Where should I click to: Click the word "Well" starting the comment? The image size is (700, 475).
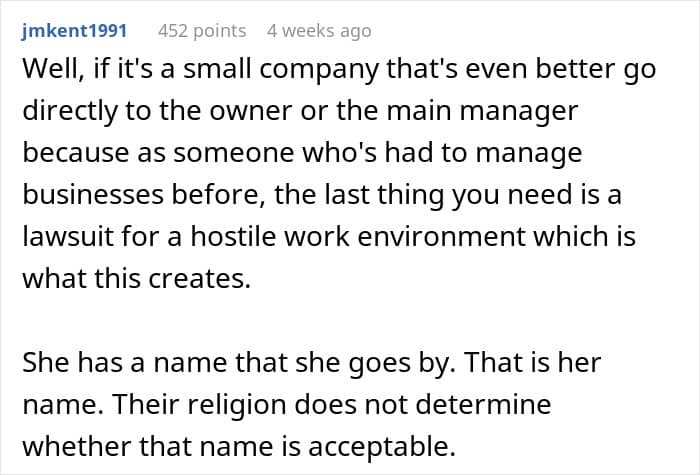point(47,72)
